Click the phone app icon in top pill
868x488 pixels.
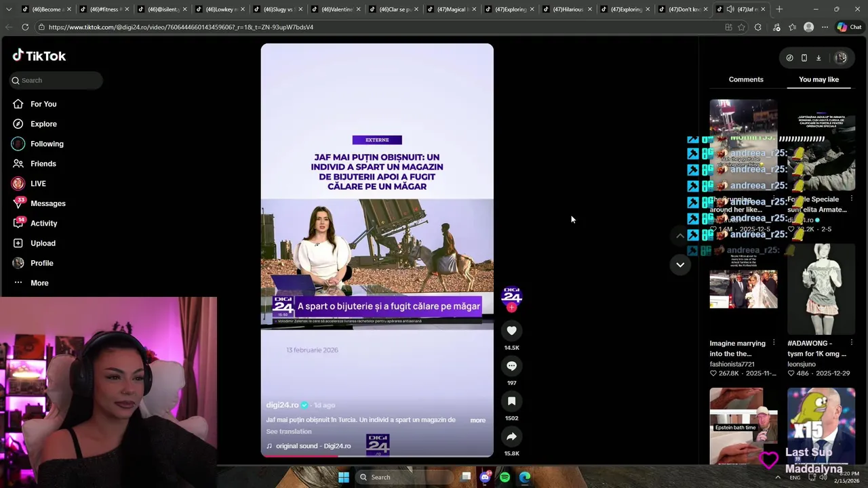tap(804, 58)
